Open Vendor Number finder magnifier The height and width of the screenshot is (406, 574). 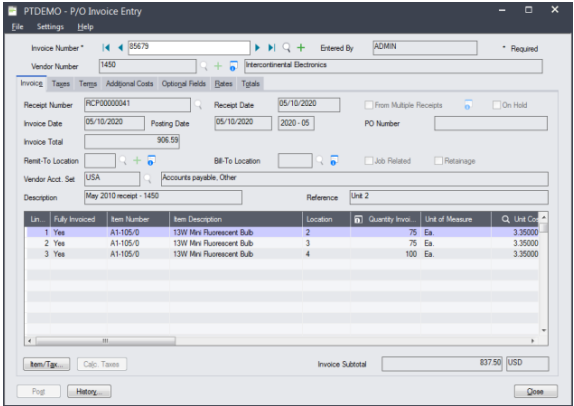204,66
